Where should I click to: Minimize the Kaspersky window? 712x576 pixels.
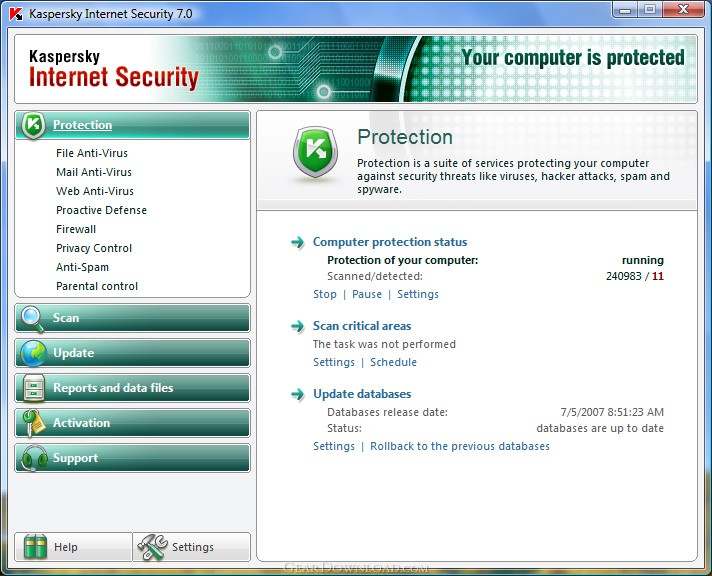coord(625,10)
